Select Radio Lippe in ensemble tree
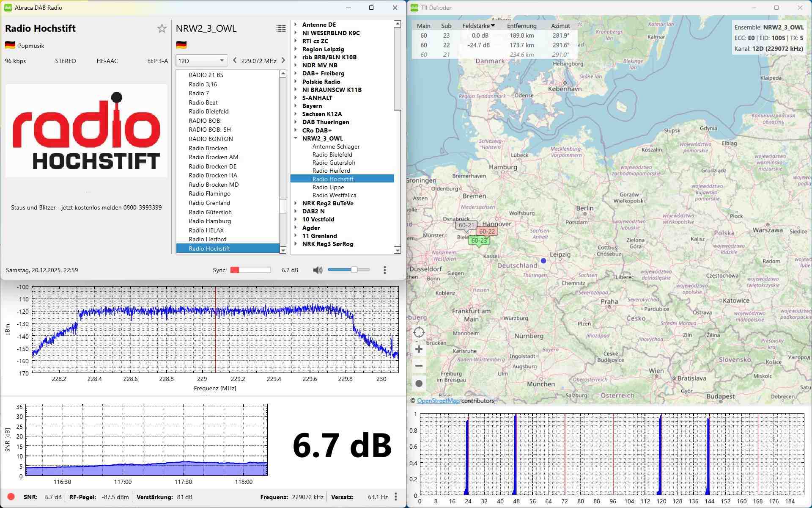 coord(328,187)
